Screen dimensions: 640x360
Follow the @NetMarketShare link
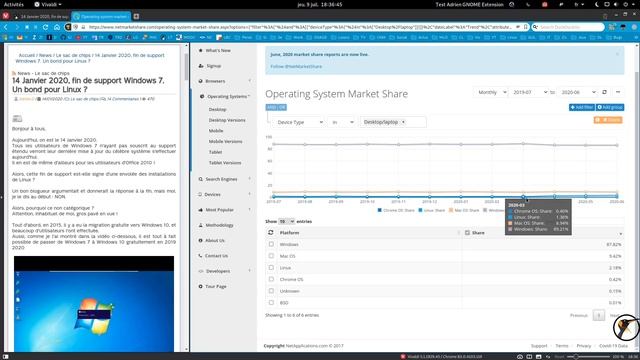[x=296, y=66]
